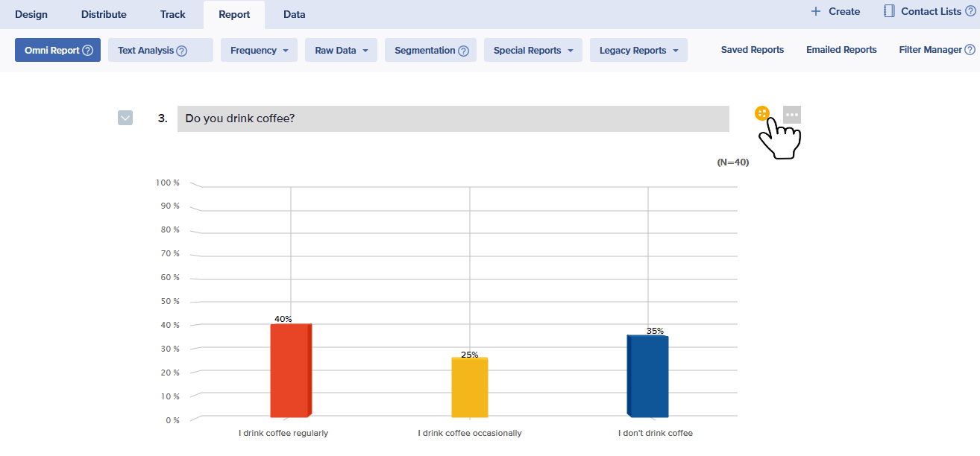Open Saved Reports link
Viewport: 980px width, 456px height.
click(752, 50)
